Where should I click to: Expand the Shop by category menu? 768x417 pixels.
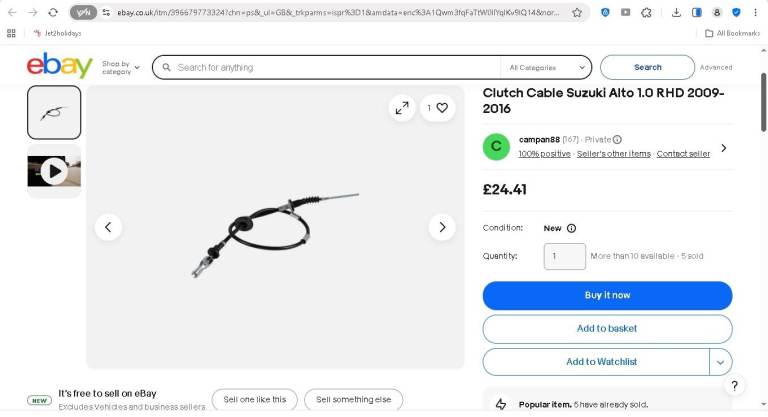[120, 68]
